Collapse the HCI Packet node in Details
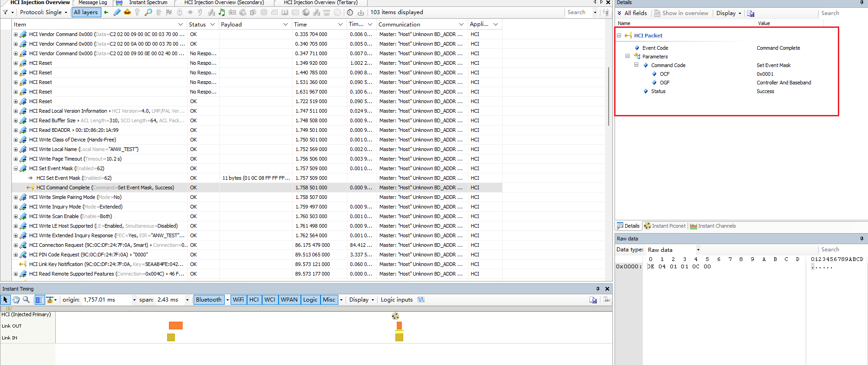This screenshot has height=365, width=868. (619, 35)
